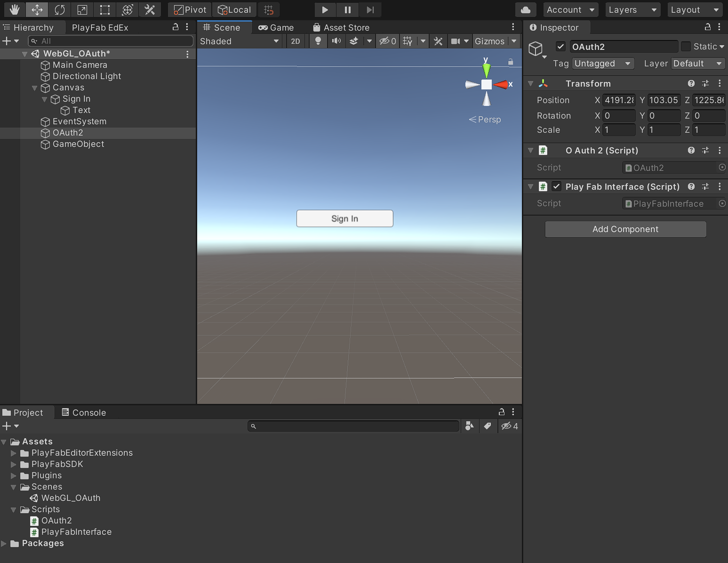Uncheck the OAuth2 object active checkbox

560,46
